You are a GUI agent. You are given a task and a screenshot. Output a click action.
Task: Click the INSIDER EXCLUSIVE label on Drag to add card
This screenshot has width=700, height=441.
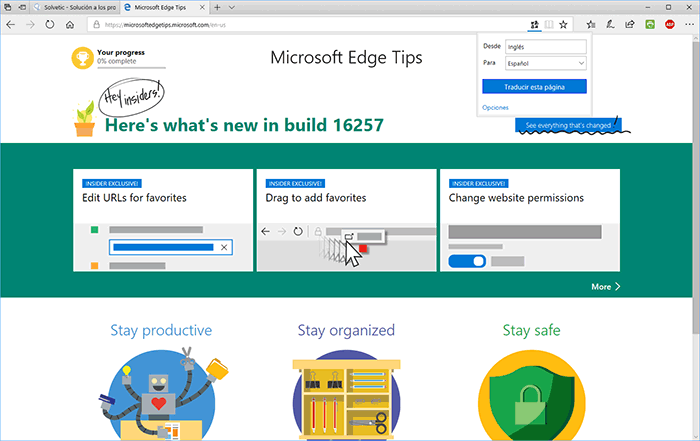295,183
